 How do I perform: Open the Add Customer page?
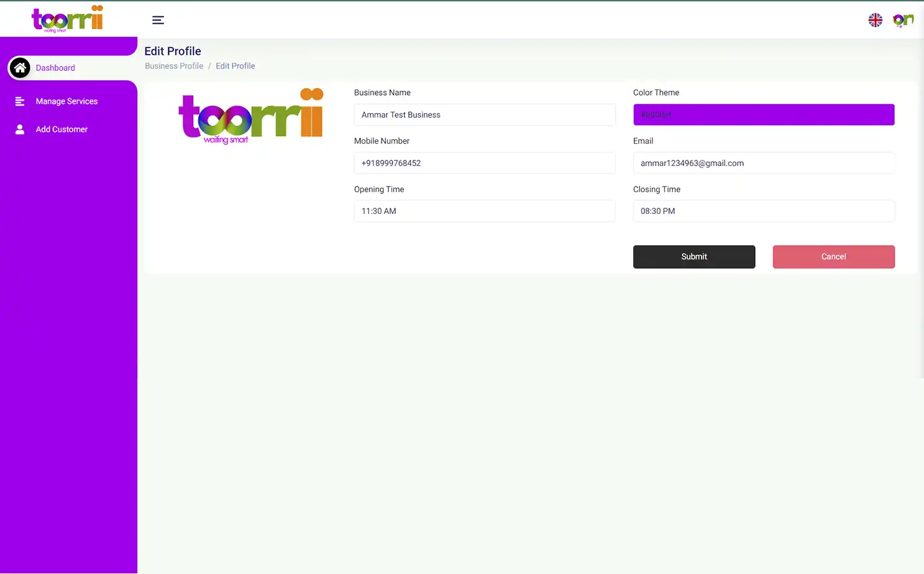(x=62, y=129)
